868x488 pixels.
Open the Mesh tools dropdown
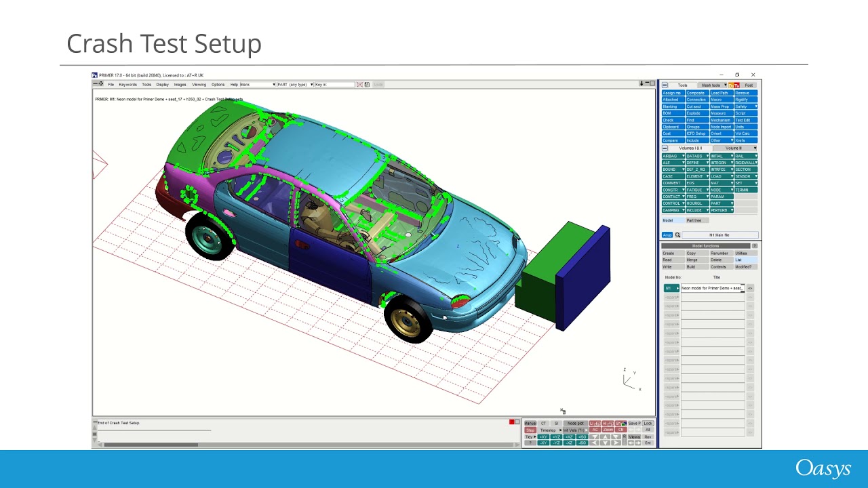pyautogui.click(x=713, y=85)
